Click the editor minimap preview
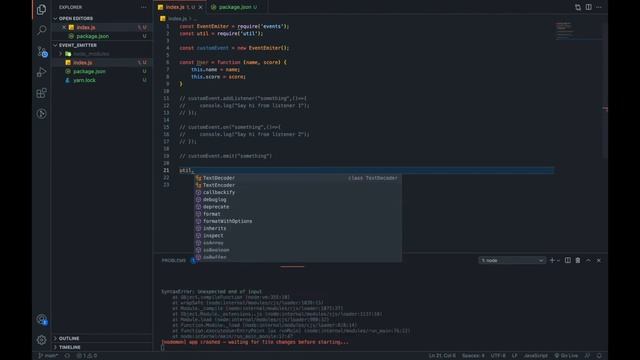Image resolution: width=640 pixels, height=360 pixels. (578, 31)
